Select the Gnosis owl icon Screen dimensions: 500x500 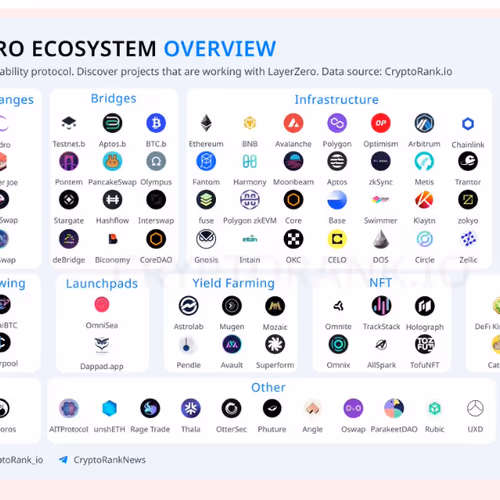206,239
